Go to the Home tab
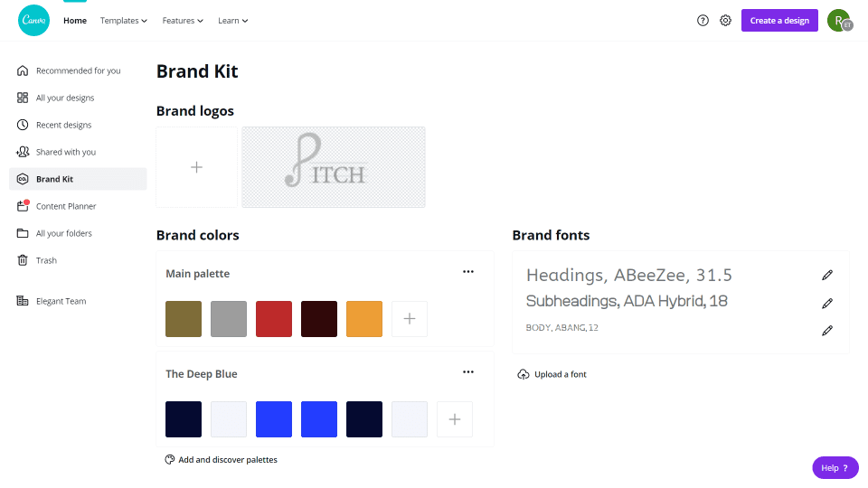The height and width of the screenshot is (488, 868). [75, 21]
